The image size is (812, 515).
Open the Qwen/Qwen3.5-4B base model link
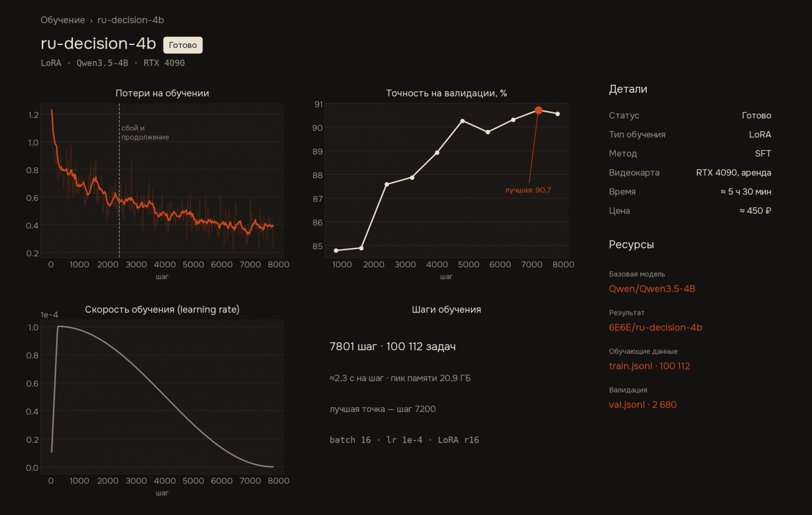click(x=652, y=289)
